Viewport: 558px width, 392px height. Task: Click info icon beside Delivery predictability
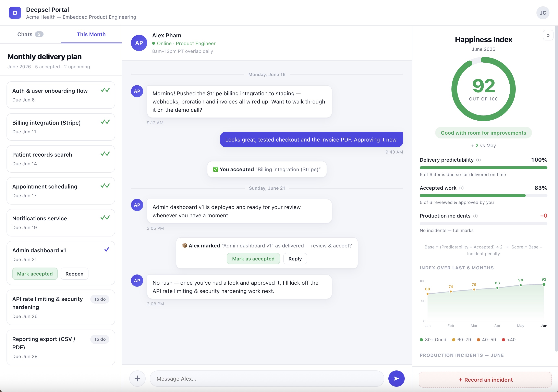478,160
